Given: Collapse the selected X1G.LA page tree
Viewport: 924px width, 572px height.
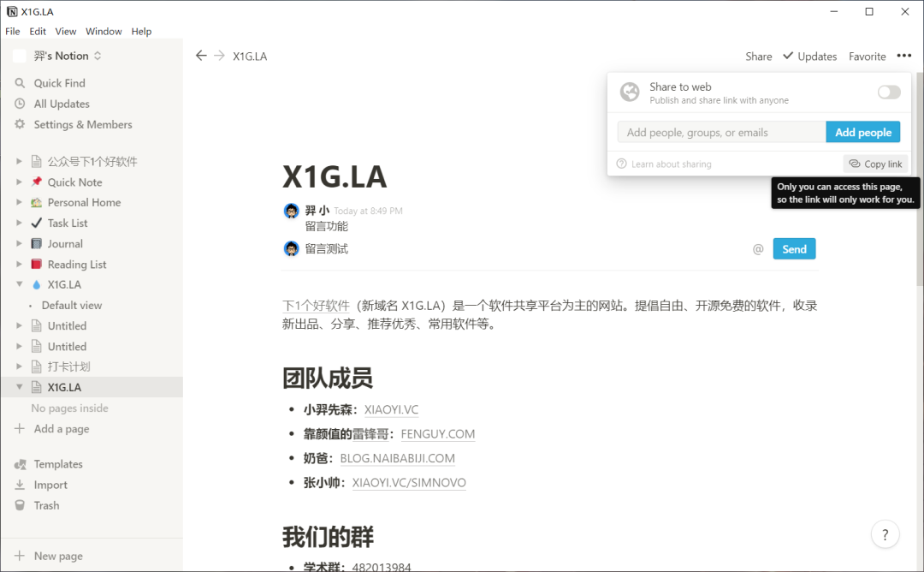Looking at the screenshot, I should (x=19, y=387).
